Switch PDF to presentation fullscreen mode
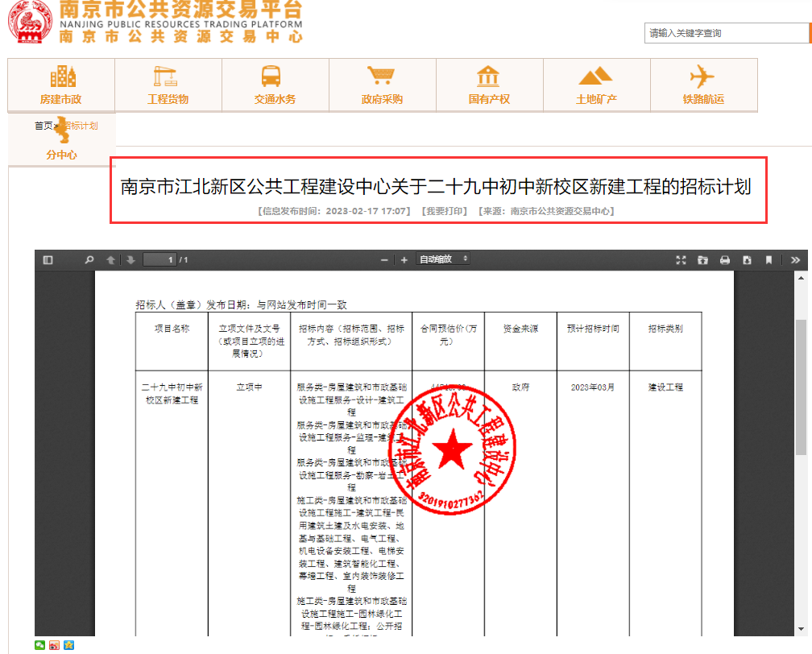This screenshot has width=812, height=654. pos(681,260)
